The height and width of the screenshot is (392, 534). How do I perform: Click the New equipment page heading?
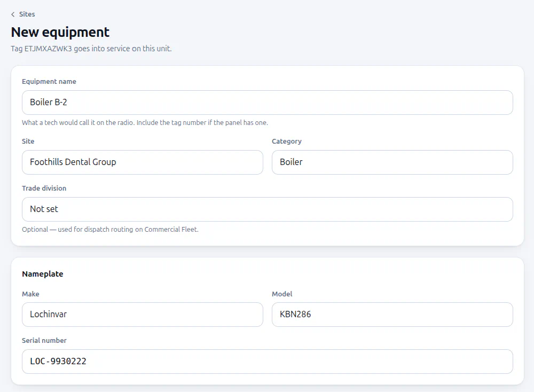(60, 33)
